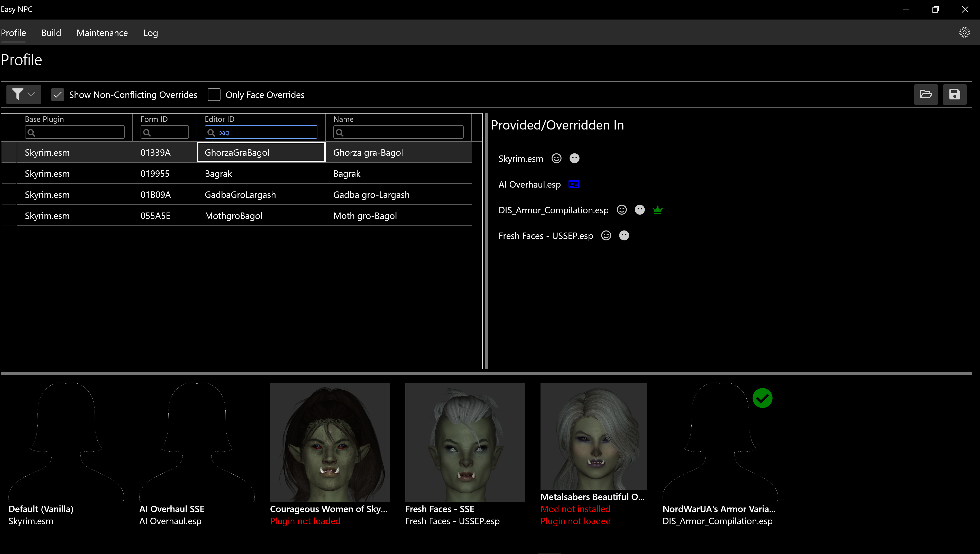Screen dimensions: 980x554
Task: Open the filter funnel dropdown
Action: coord(24,94)
